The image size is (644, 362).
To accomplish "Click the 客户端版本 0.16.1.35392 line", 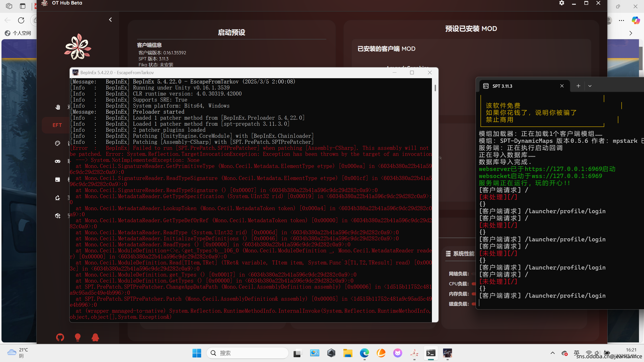I will [x=162, y=53].
